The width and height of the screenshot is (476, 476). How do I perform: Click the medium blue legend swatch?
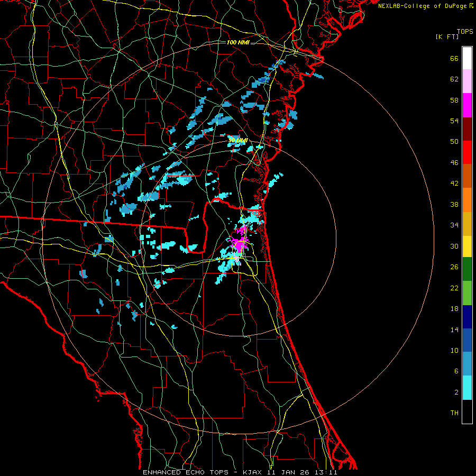tap(467, 340)
